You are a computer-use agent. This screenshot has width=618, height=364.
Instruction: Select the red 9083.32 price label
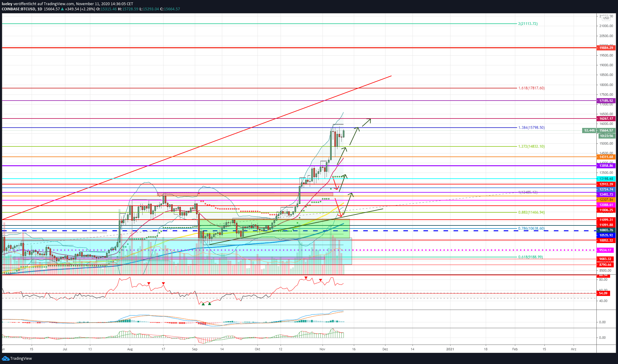coord(605,259)
